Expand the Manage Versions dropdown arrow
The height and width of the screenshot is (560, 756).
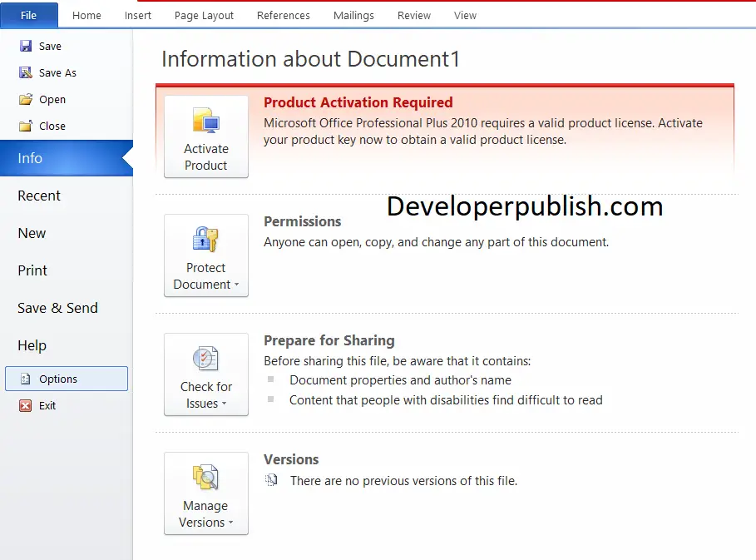(x=230, y=523)
